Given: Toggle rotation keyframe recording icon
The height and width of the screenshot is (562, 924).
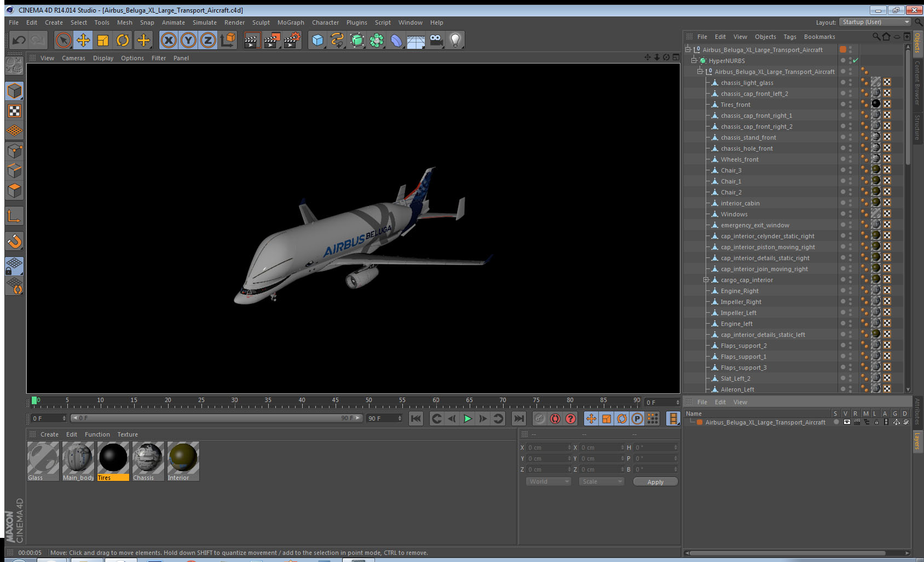Looking at the screenshot, I should pyautogui.click(x=622, y=418).
